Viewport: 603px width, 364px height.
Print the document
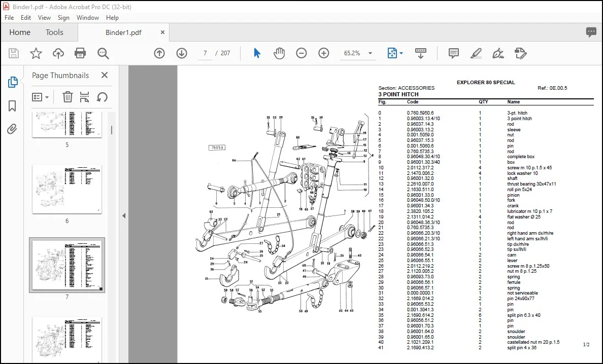80,53
